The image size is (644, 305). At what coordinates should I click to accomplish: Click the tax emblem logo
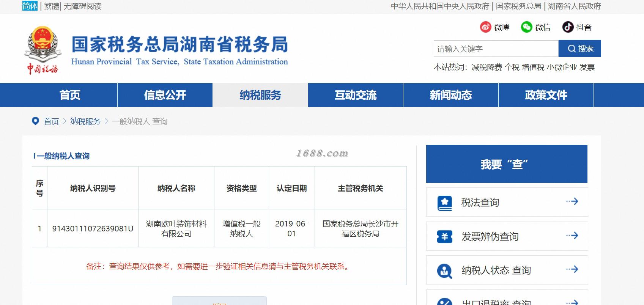(43, 50)
